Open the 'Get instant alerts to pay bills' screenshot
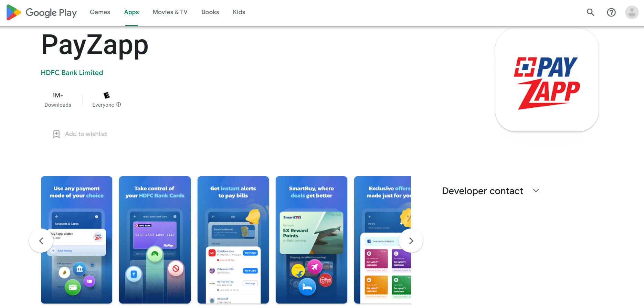Screen dimensions: 644x308 coord(233,240)
